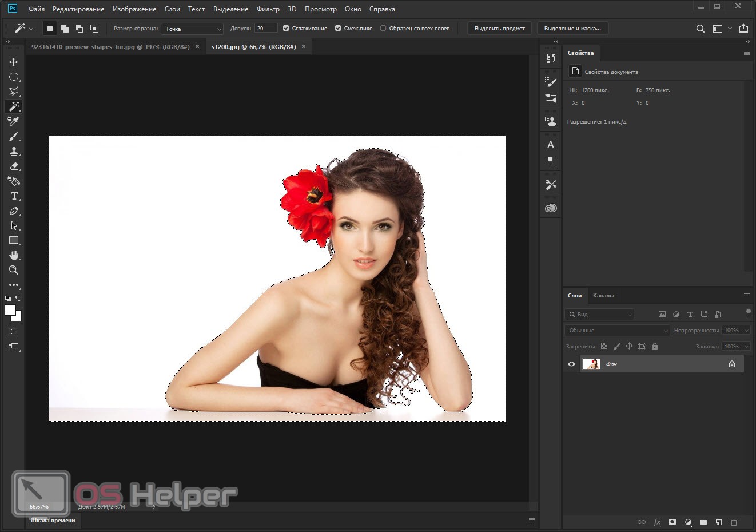Screen dimensions: 756x532
Task: Switch to 923161410_preview_shapes_tnr.jpg document tab
Action: (x=110, y=47)
